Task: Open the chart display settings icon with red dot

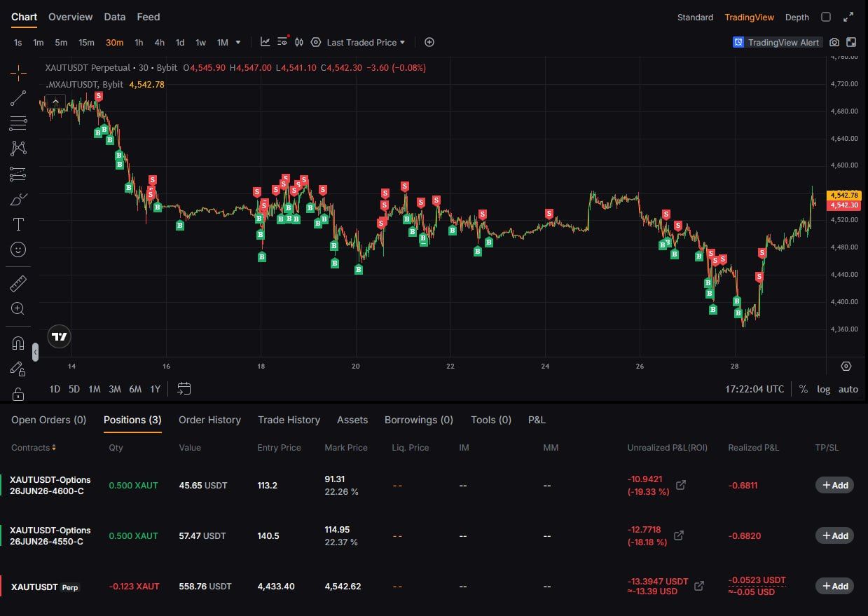Action: pos(283,42)
